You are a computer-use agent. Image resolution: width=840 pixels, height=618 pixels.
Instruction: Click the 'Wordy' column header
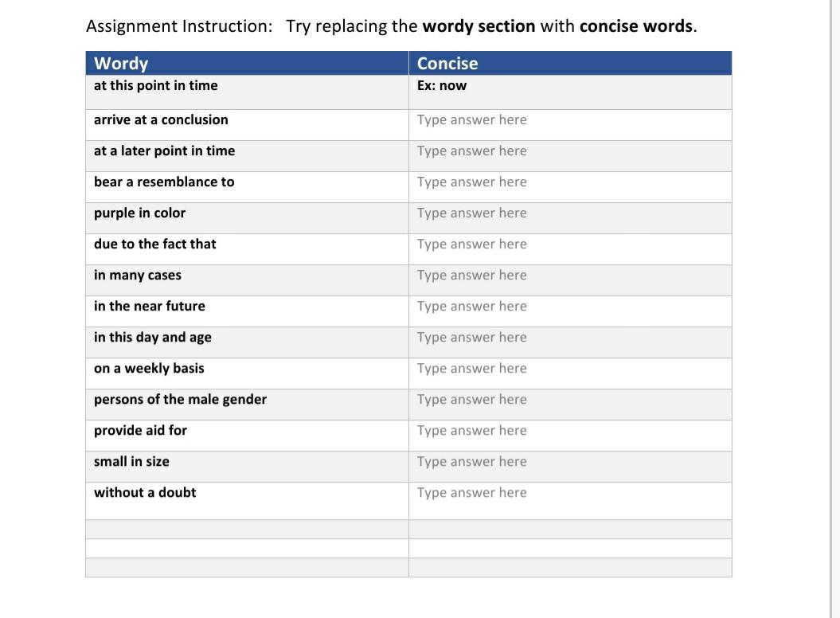click(247, 63)
